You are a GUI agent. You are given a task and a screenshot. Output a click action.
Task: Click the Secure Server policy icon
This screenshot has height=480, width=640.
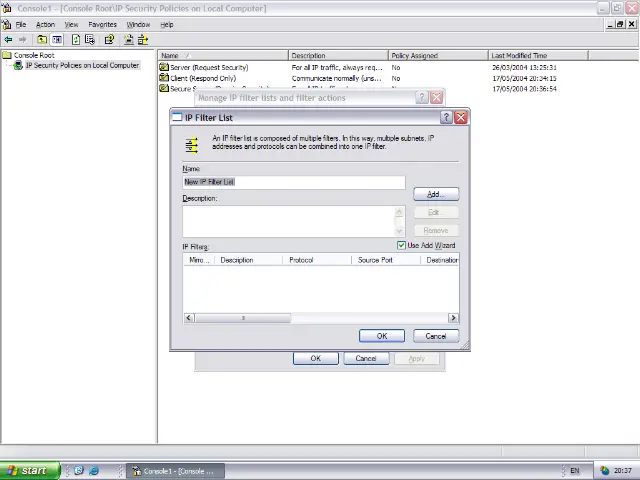point(164,88)
